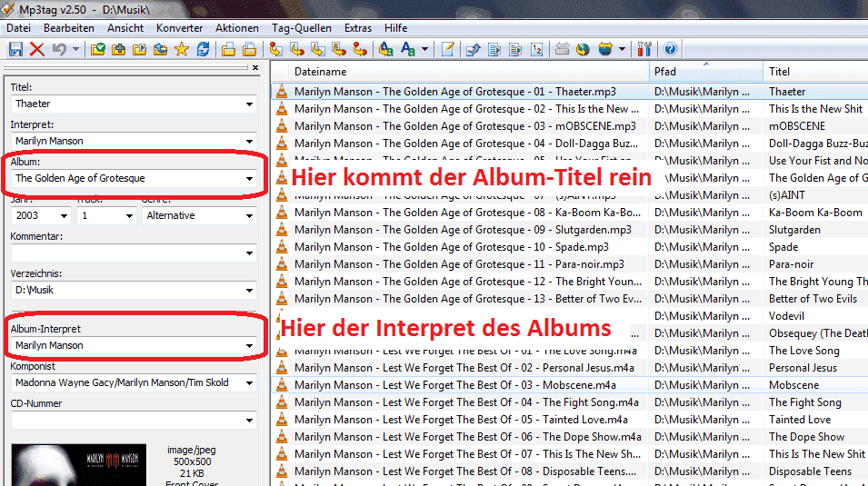The width and height of the screenshot is (868, 486).
Task: Click the folder icon with blue arrow
Action: point(161,49)
